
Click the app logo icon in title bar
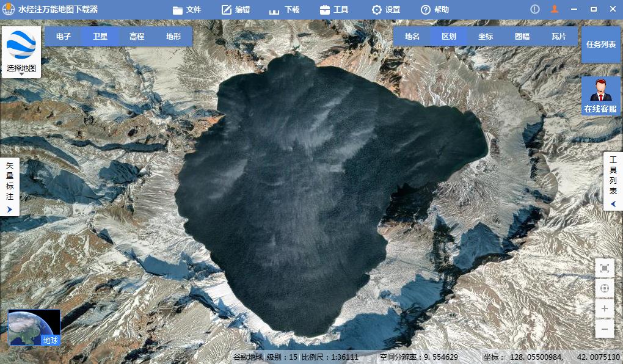(9, 9)
